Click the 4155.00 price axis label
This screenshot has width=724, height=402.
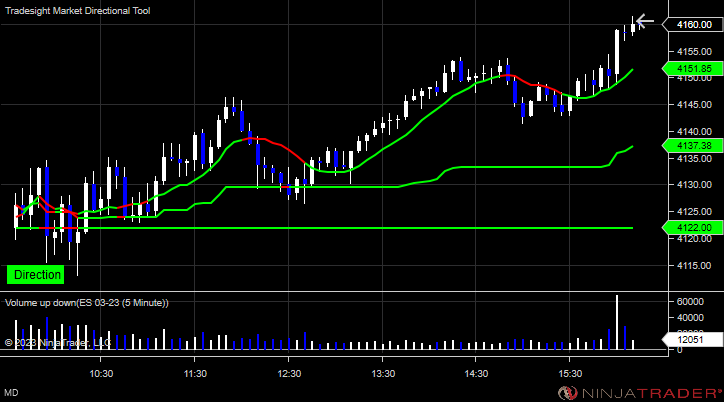pos(694,52)
